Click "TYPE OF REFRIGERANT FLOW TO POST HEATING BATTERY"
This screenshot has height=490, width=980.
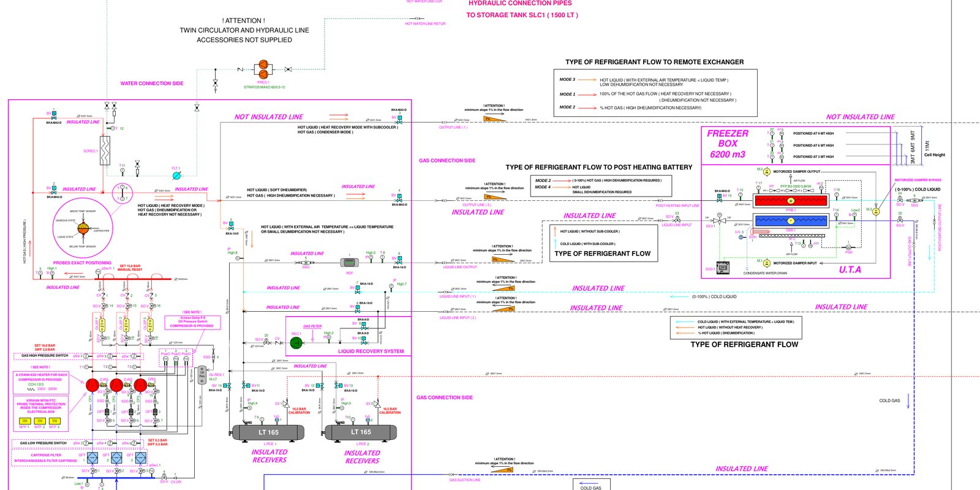(599, 167)
